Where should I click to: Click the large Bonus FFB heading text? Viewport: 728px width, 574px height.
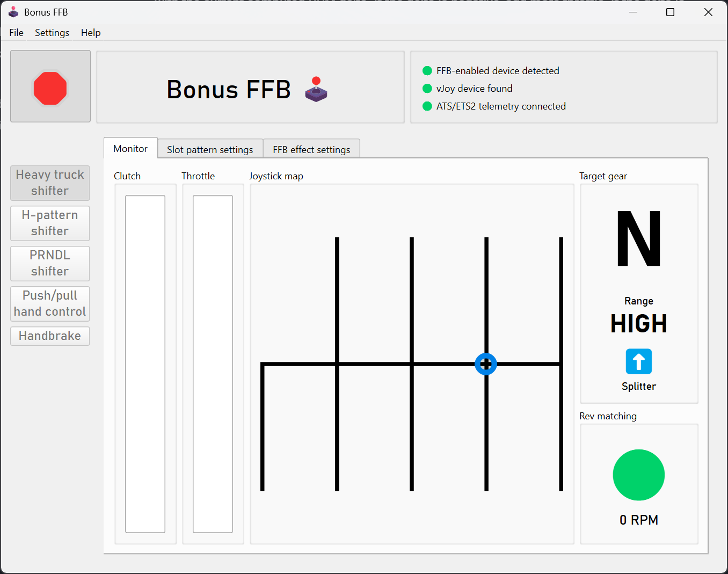229,90
